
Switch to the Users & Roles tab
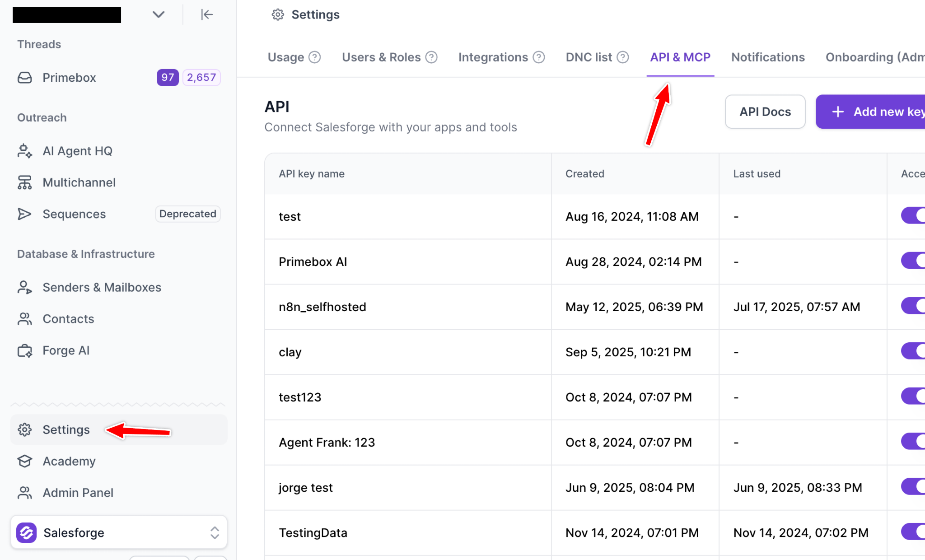pos(381,57)
